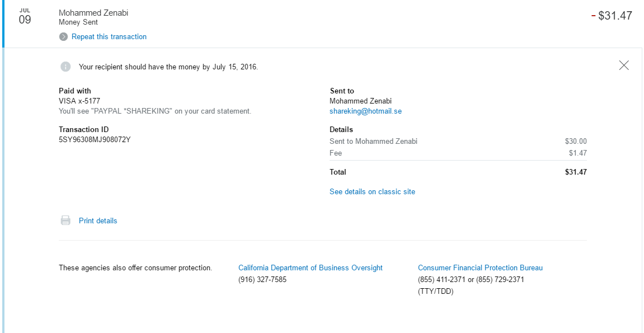The image size is (644, 333).
Task: Click the arrow icon beside Repeat this transaction
Action: pyautogui.click(x=64, y=37)
